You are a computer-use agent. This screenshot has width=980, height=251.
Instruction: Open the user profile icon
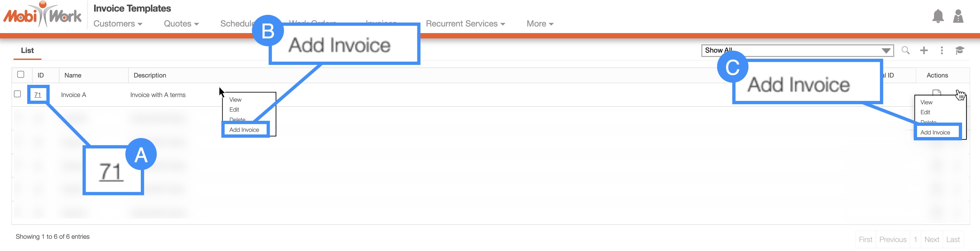coord(958,16)
